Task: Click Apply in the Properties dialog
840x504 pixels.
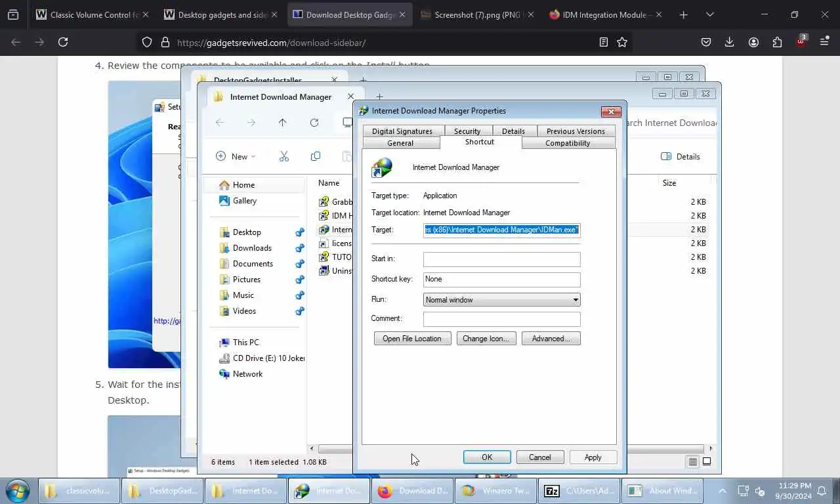Action: click(593, 457)
